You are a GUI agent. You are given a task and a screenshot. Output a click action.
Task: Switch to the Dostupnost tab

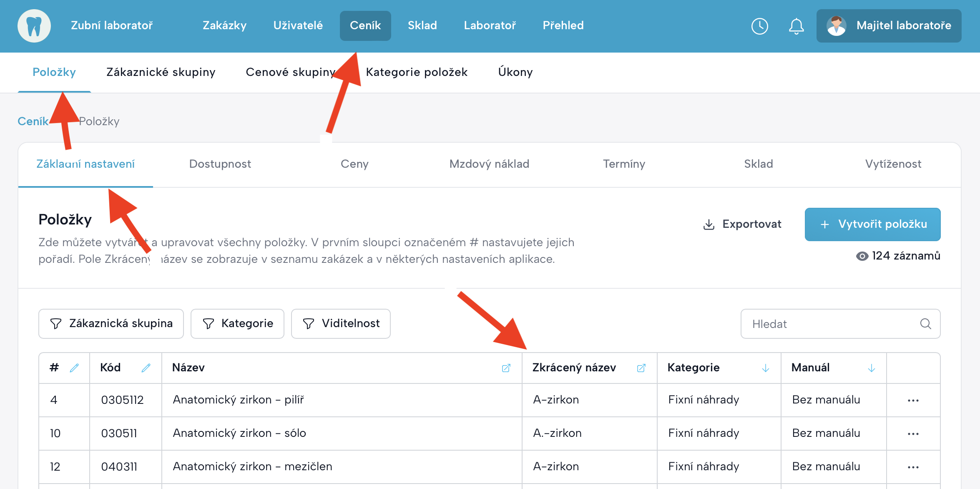(220, 164)
